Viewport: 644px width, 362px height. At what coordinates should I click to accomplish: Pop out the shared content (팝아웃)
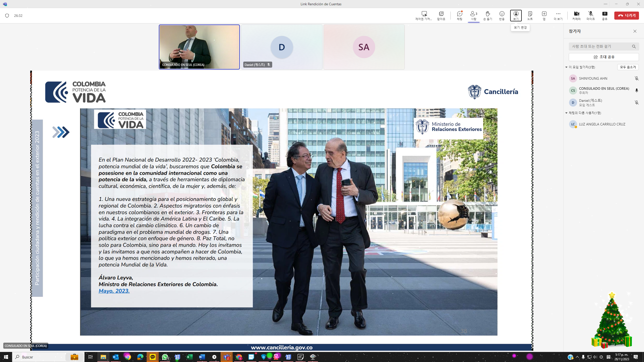click(x=441, y=16)
